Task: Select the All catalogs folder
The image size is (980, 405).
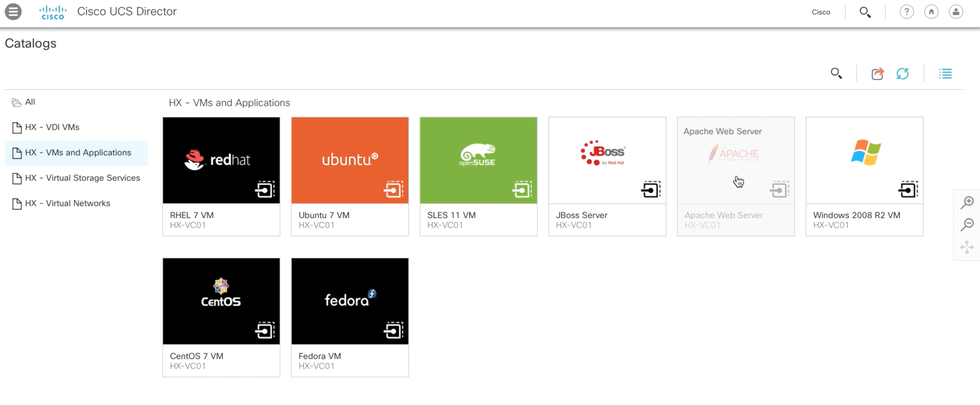Action: [x=30, y=102]
